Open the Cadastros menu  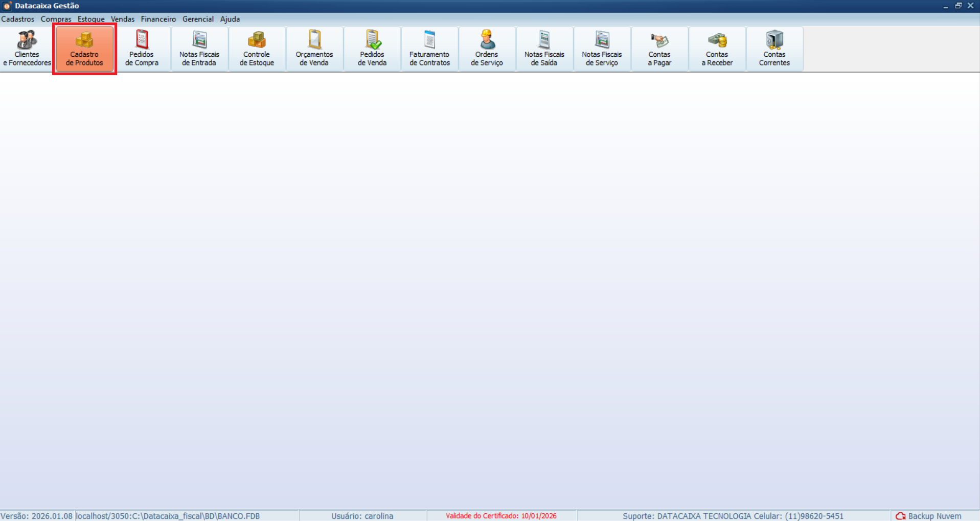(x=18, y=19)
